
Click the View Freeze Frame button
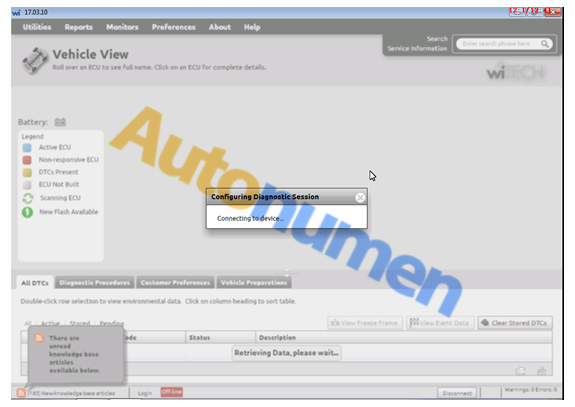tap(365, 323)
